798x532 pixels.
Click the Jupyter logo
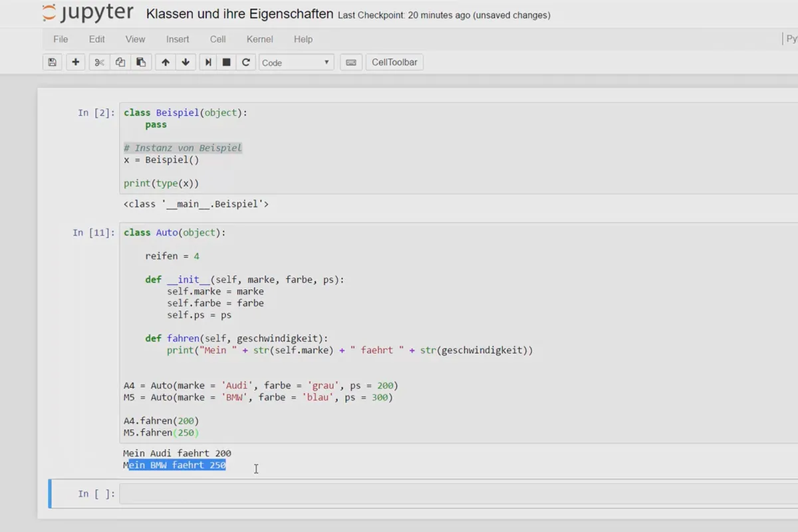tap(88, 13)
